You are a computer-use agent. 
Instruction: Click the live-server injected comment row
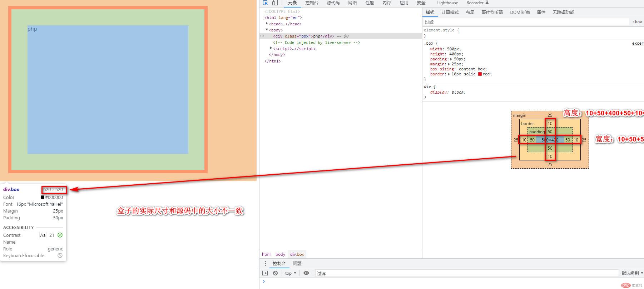(341, 43)
